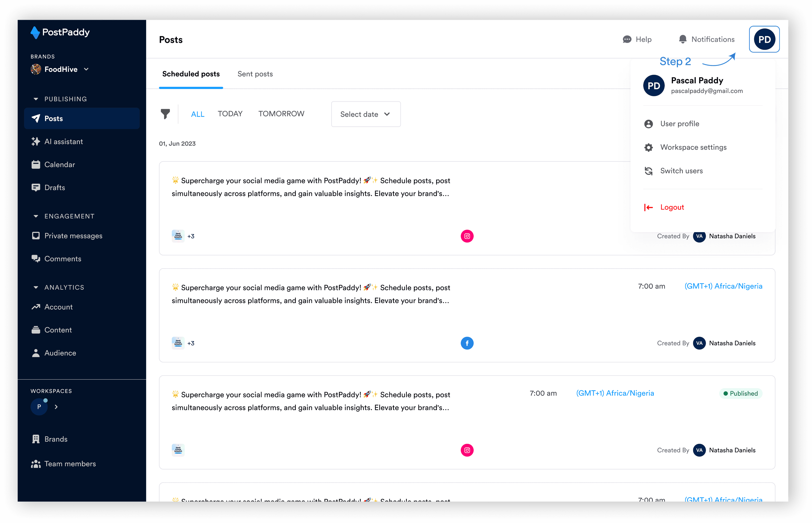The height and width of the screenshot is (523, 812).
Task: Open the Select date dropdown
Action: [366, 114]
